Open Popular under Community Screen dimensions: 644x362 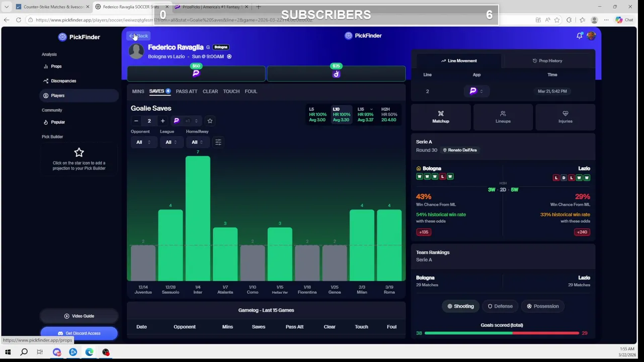pyautogui.click(x=58, y=122)
